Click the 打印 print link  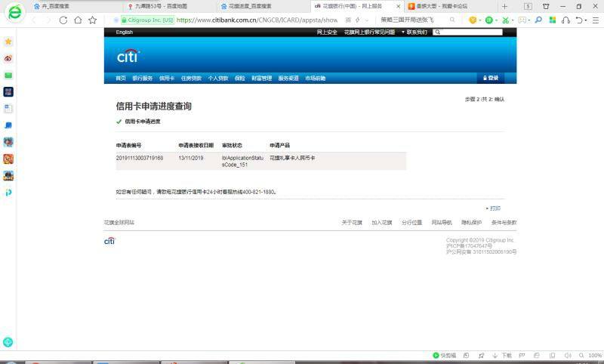pos(494,208)
